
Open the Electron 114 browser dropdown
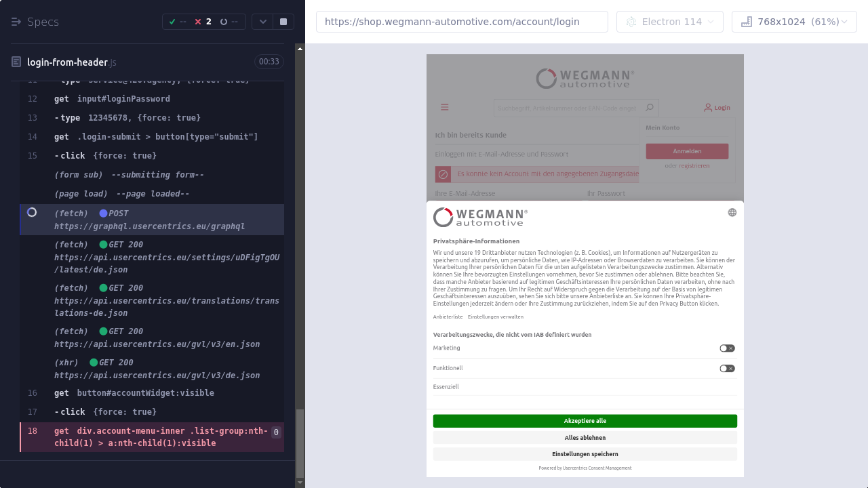click(669, 22)
